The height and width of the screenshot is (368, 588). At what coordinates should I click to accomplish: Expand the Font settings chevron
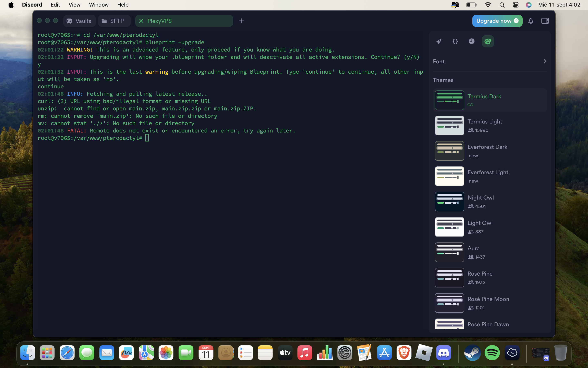point(545,61)
